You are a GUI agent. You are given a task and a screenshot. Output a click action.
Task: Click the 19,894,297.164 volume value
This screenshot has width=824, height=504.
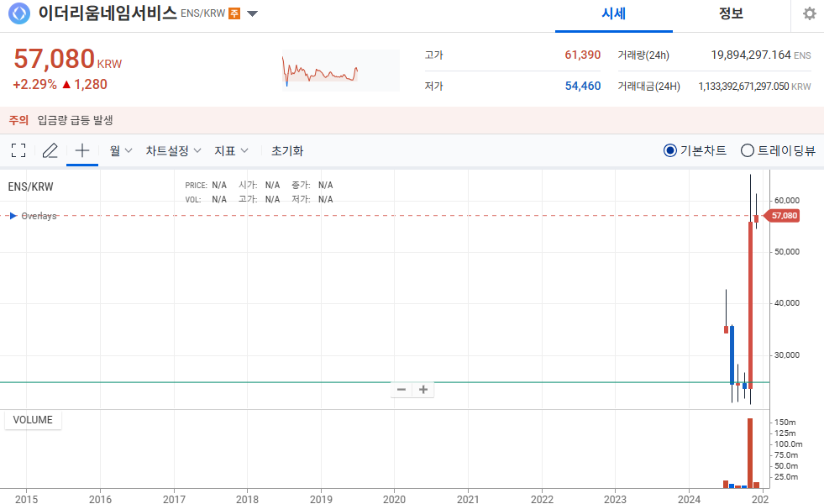[x=750, y=55]
